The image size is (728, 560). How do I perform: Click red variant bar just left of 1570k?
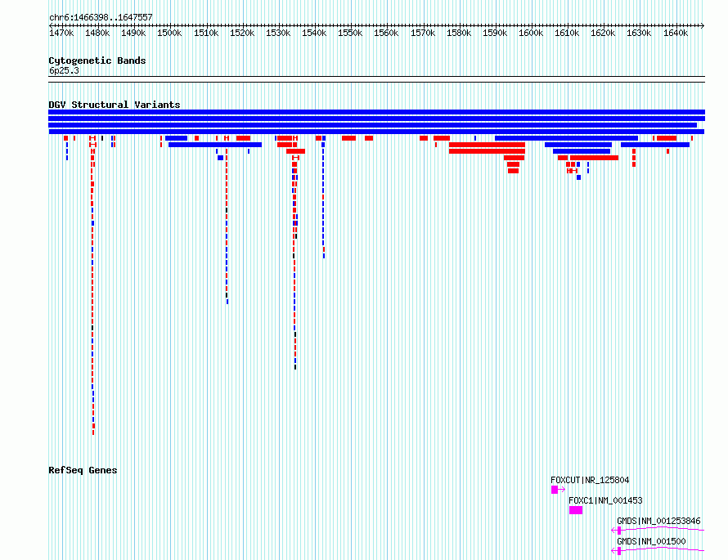tap(424, 138)
